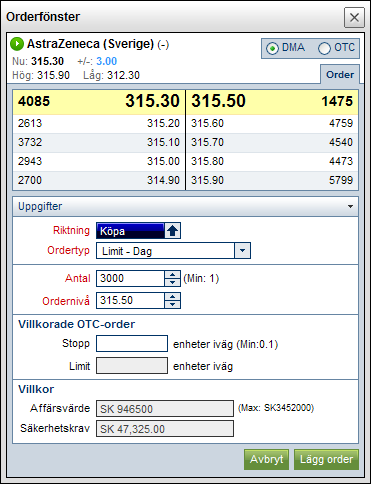Image resolution: width=371 pixels, height=484 pixels.
Task: Select ask price 315.60
Action: point(207,123)
